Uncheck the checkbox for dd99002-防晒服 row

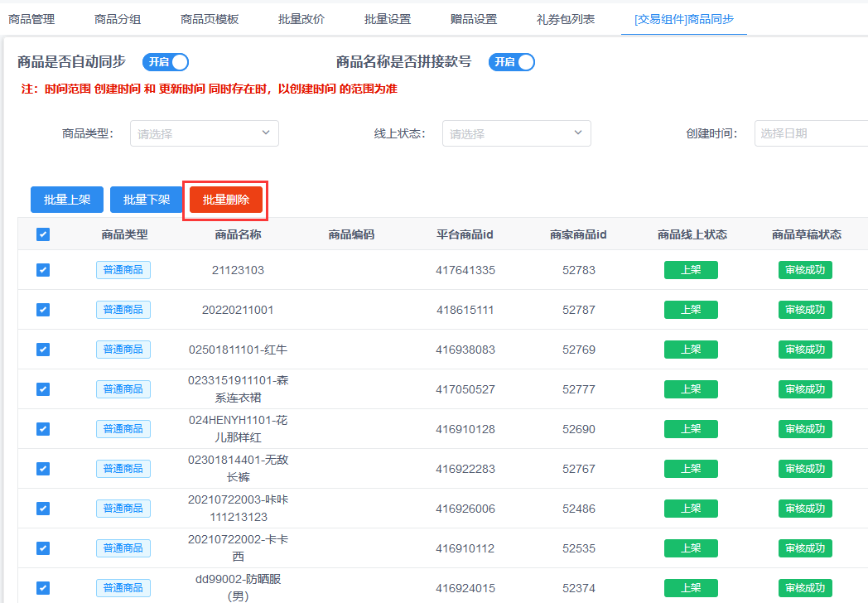point(43,588)
